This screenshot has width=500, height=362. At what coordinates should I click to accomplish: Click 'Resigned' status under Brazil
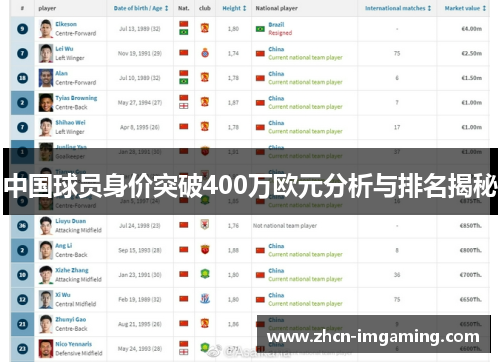click(x=280, y=33)
